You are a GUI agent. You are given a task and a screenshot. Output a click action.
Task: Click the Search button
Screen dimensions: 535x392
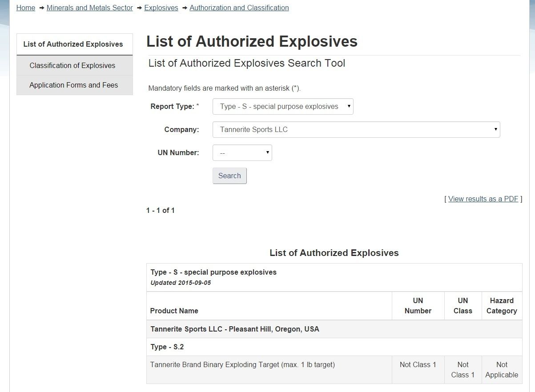click(x=229, y=176)
